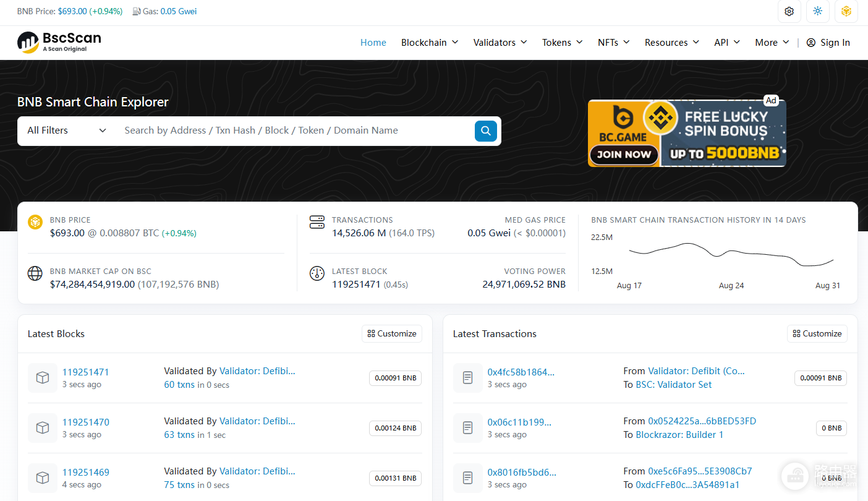The width and height of the screenshot is (868, 501).
Task: Click the 0.05 Gwei med gas price value
Action: point(489,233)
